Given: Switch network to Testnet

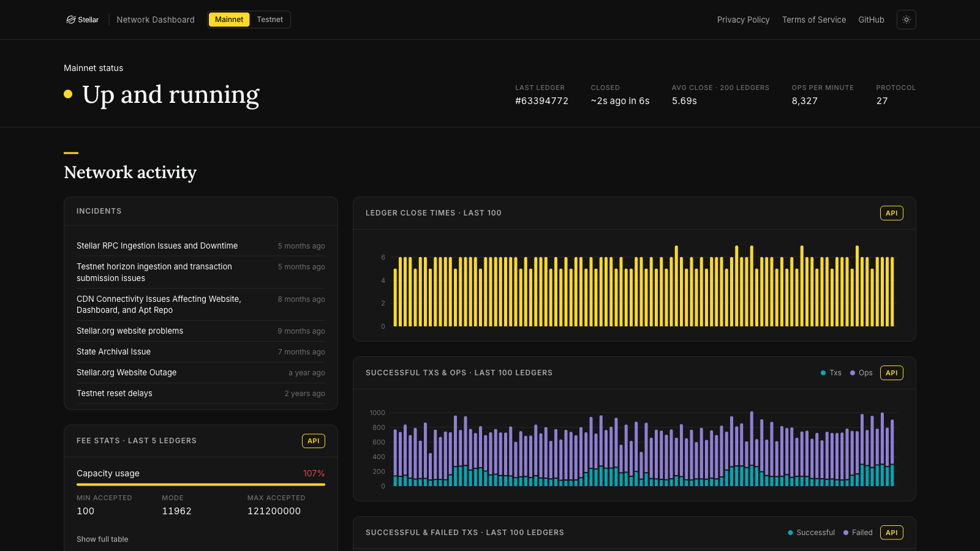Looking at the screenshot, I should 270,20.
